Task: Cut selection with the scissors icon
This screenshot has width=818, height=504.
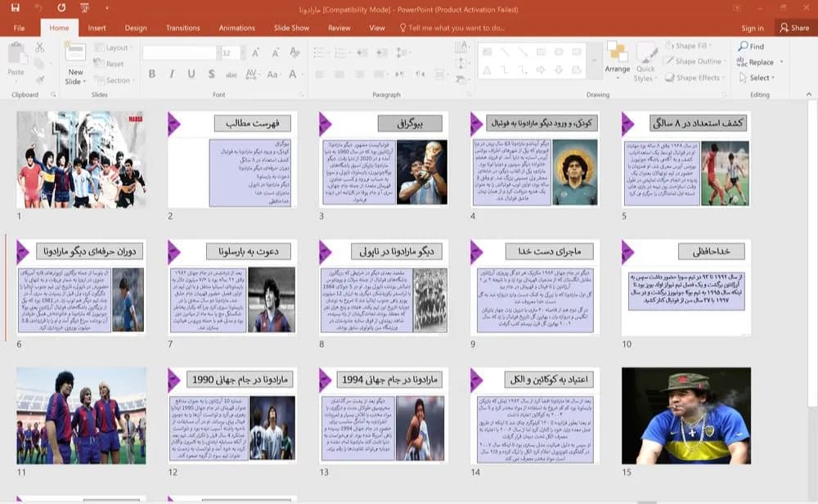Action: click(x=39, y=47)
